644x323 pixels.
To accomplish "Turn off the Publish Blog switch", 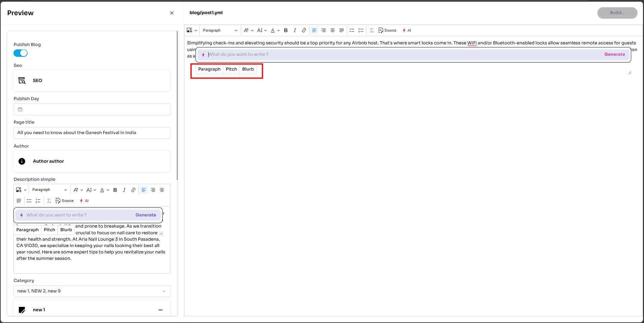I will (x=20, y=53).
